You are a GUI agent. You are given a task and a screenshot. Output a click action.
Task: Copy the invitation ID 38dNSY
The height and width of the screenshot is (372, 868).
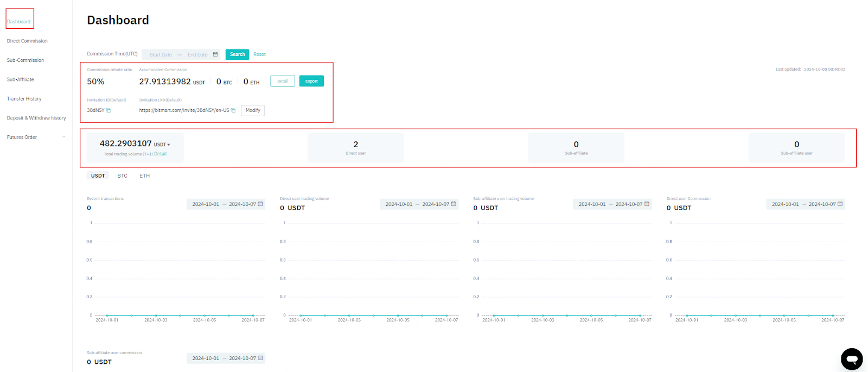pos(108,110)
